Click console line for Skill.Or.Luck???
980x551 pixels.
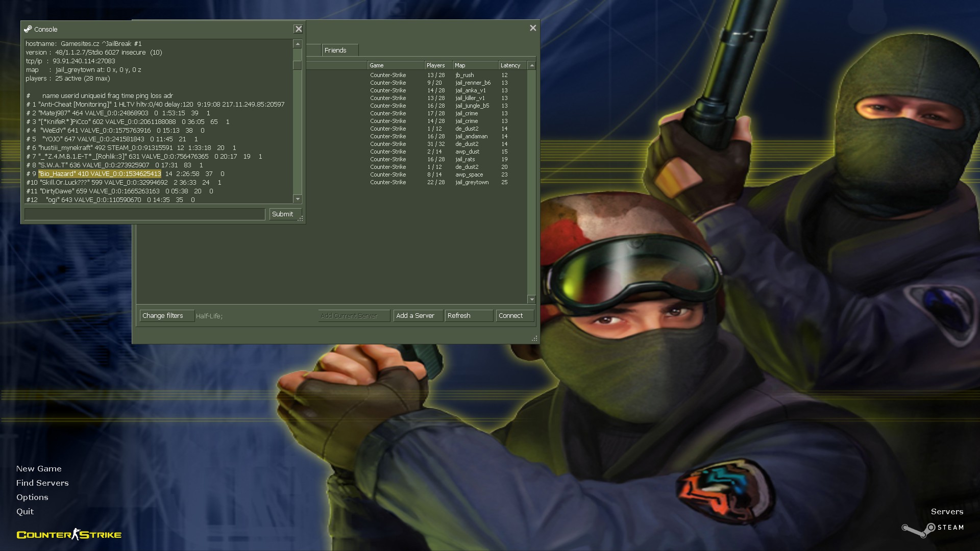pos(124,183)
